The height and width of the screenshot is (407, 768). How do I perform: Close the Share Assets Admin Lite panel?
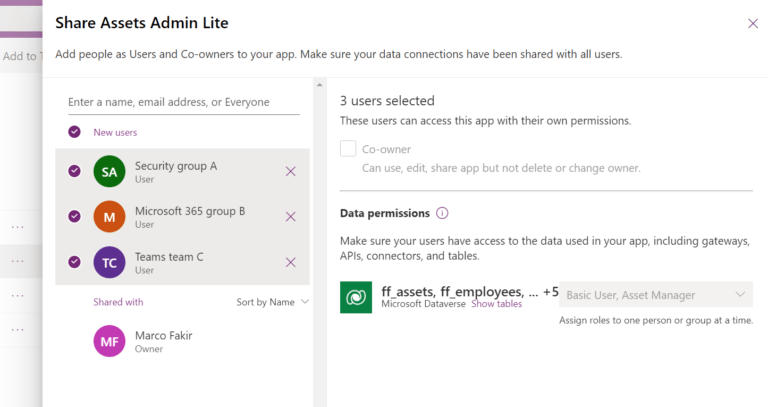point(752,24)
